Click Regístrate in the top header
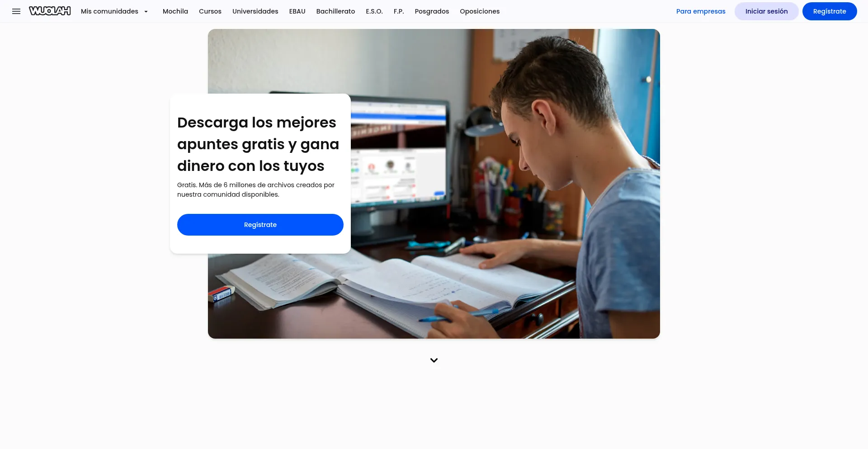868x449 pixels. pos(830,11)
